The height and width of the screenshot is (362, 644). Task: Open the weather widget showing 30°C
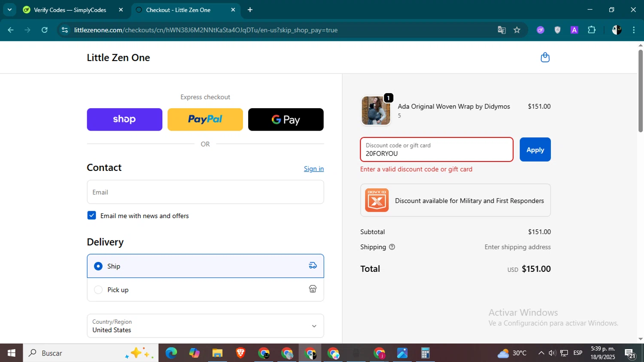tap(512, 353)
